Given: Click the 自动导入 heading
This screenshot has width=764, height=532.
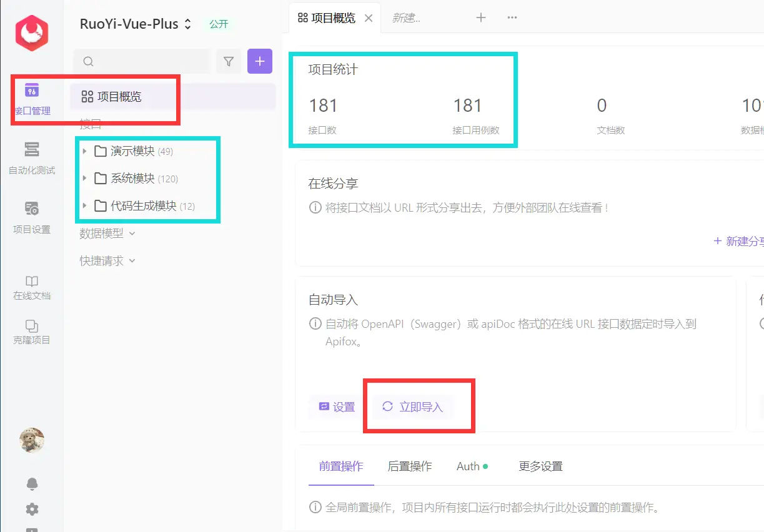Looking at the screenshot, I should 333,300.
